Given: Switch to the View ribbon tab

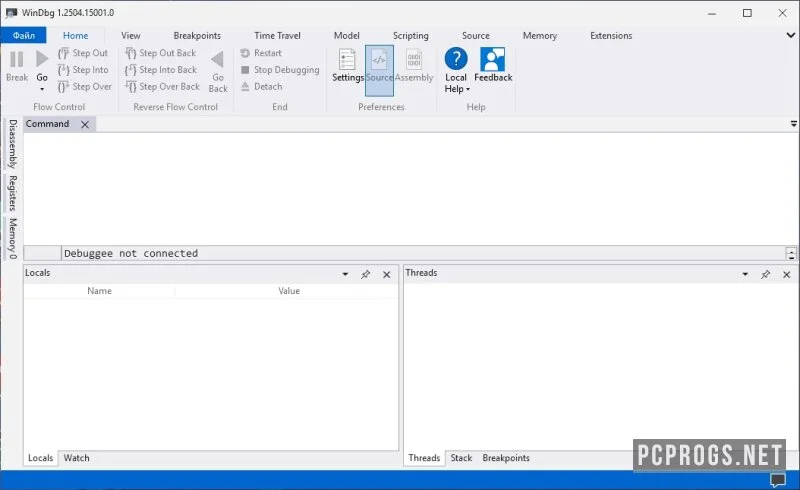Looking at the screenshot, I should click(x=131, y=36).
